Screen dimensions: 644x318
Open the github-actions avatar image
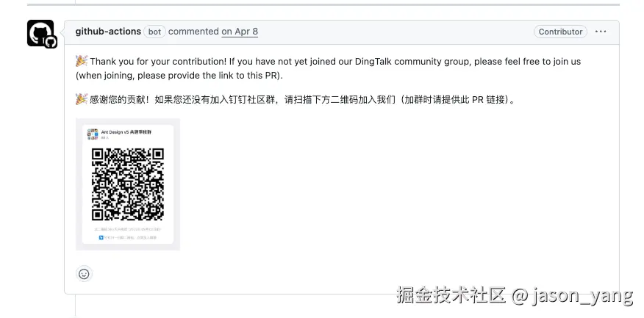click(x=40, y=33)
